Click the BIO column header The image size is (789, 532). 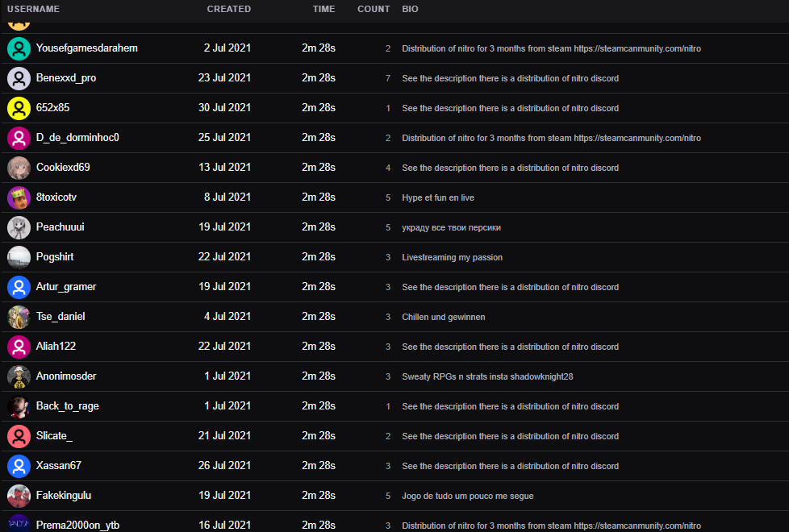tap(410, 9)
